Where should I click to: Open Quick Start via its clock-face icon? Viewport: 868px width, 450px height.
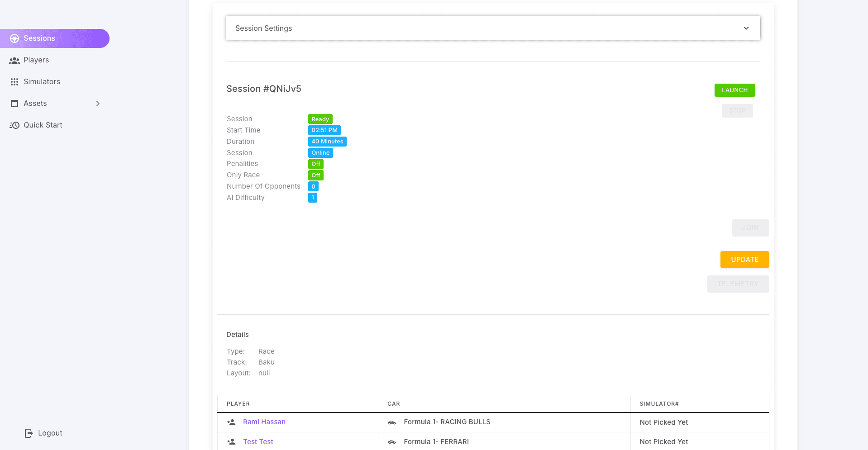coord(14,125)
